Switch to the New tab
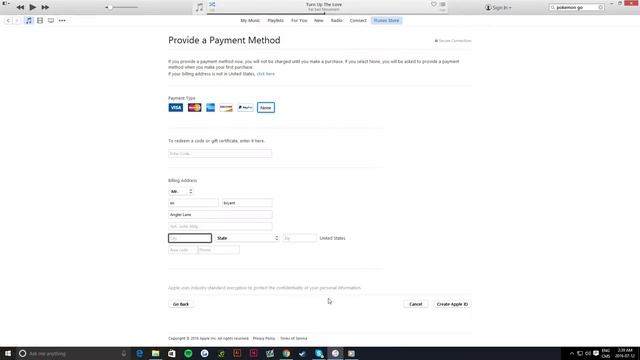The image size is (640, 360). click(319, 20)
